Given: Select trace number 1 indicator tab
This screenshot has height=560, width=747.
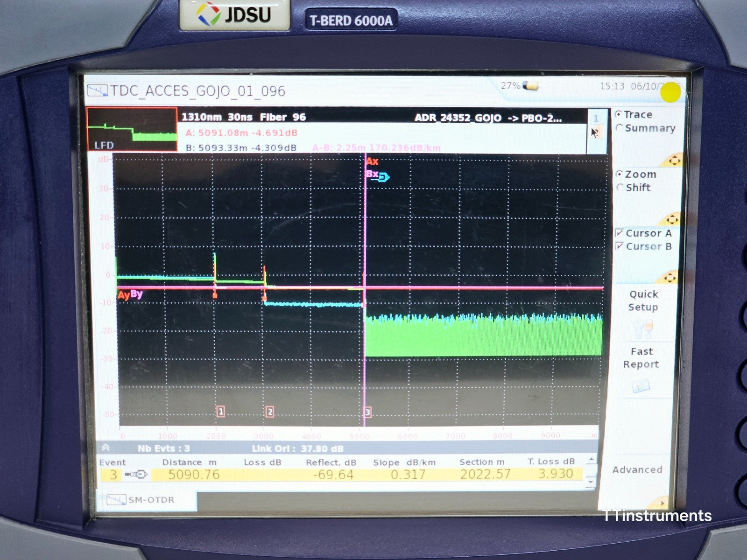Looking at the screenshot, I should click(595, 119).
